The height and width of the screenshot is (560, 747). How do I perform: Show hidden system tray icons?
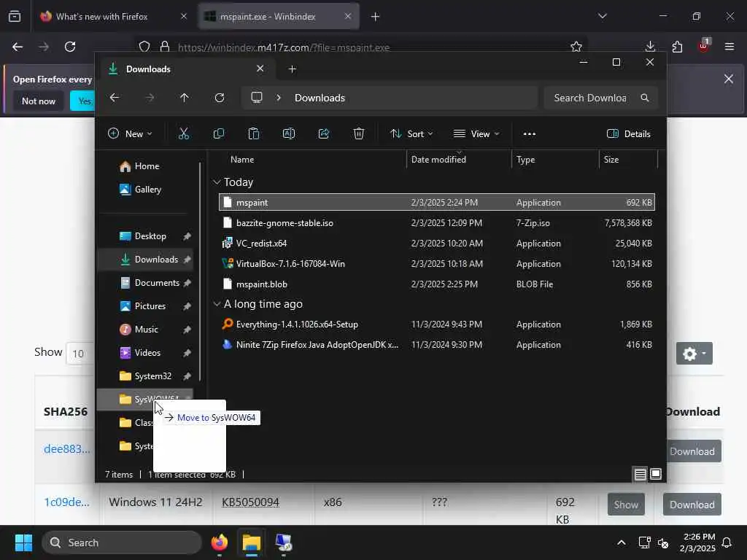[x=622, y=542]
